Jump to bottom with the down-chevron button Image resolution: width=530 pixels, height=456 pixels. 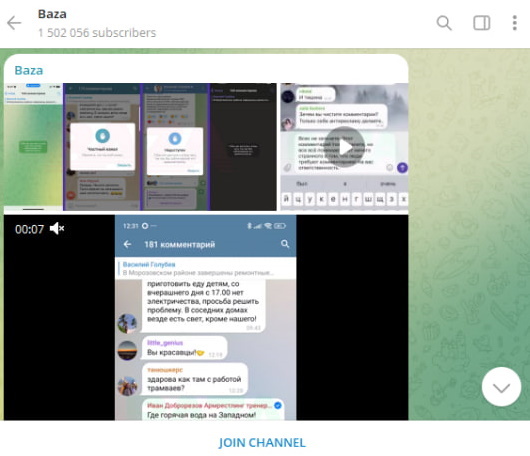pos(501,387)
